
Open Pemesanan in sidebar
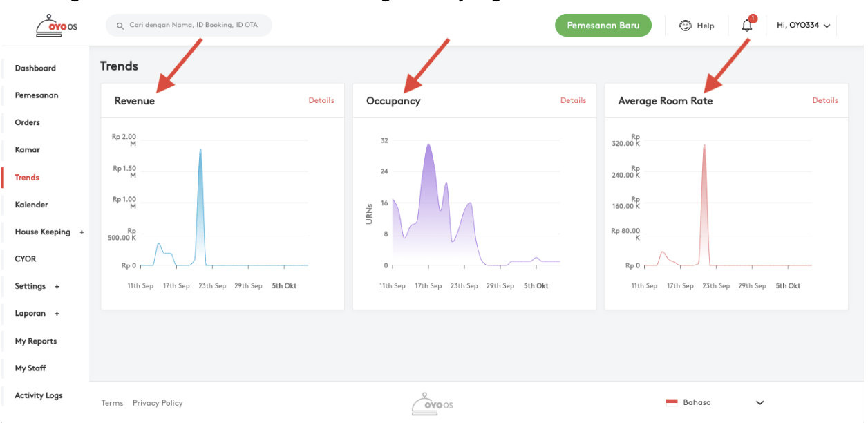click(x=37, y=95)
